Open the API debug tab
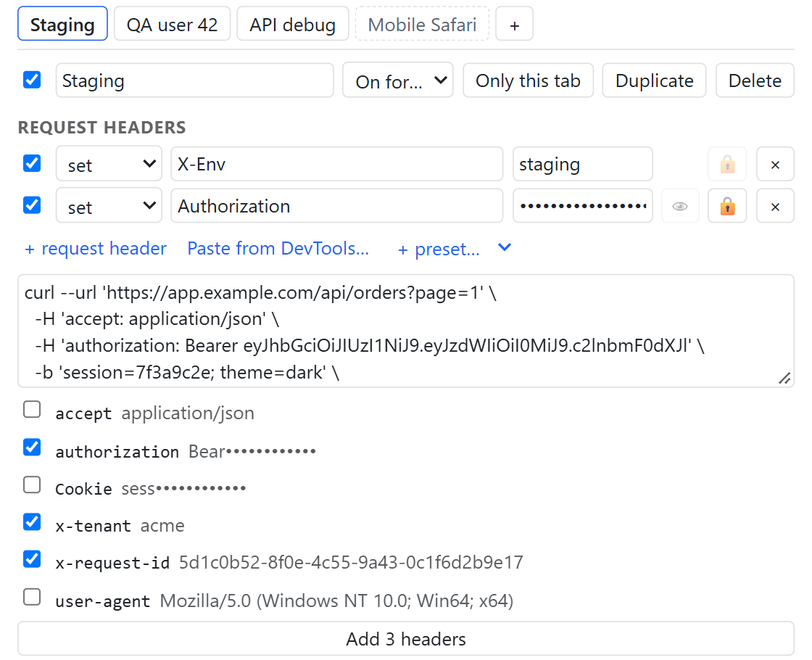This screenshot has height=660, width=812. click(293, 24)
